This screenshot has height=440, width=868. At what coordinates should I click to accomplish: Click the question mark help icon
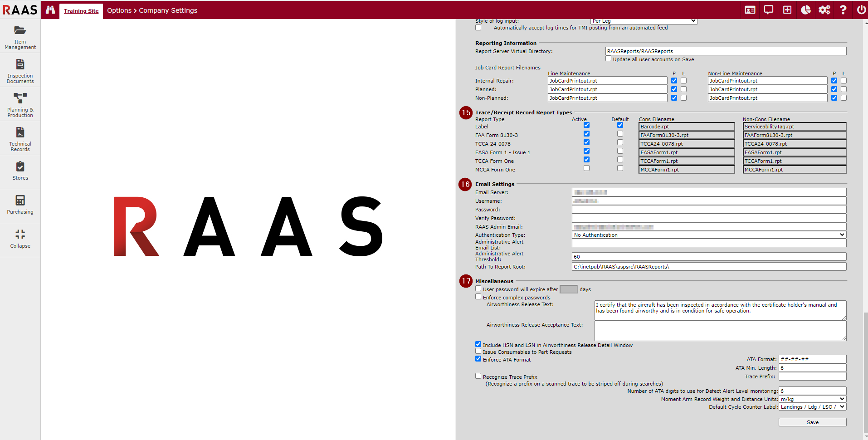coord(843,10)
